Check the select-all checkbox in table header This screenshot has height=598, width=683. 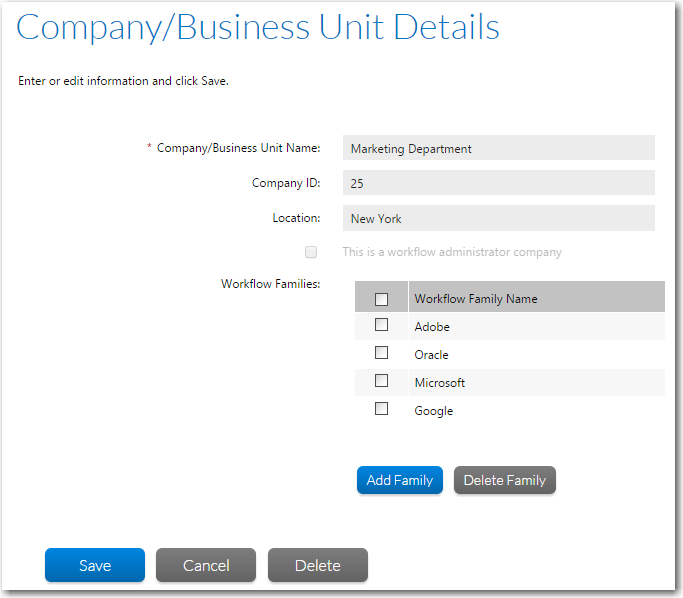click(381, 299)
